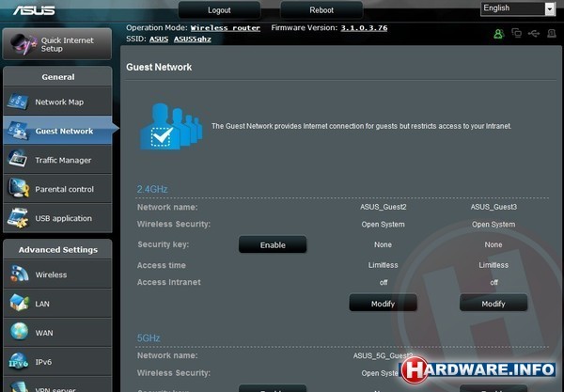The height and width of the screenshot is (392, 564).
Task: Click the Logout button
Action: point(219,10)
